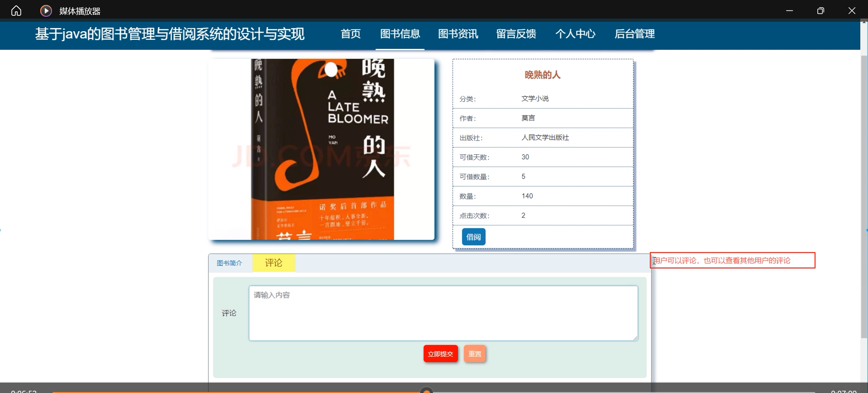Image resolution: width=868 pixels, height=393 pixels.
Task: Click the category value 文学小说
Action: point(535,99)
